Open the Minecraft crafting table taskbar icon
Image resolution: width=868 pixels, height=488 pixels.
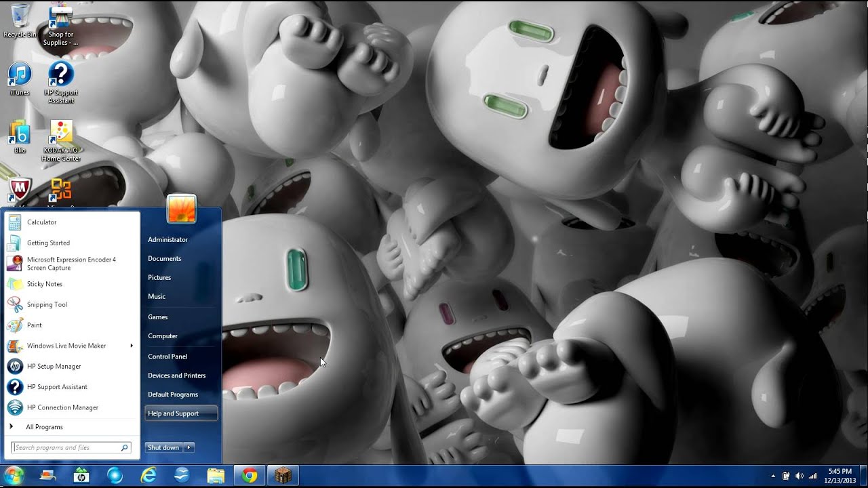tap(283, 476)
